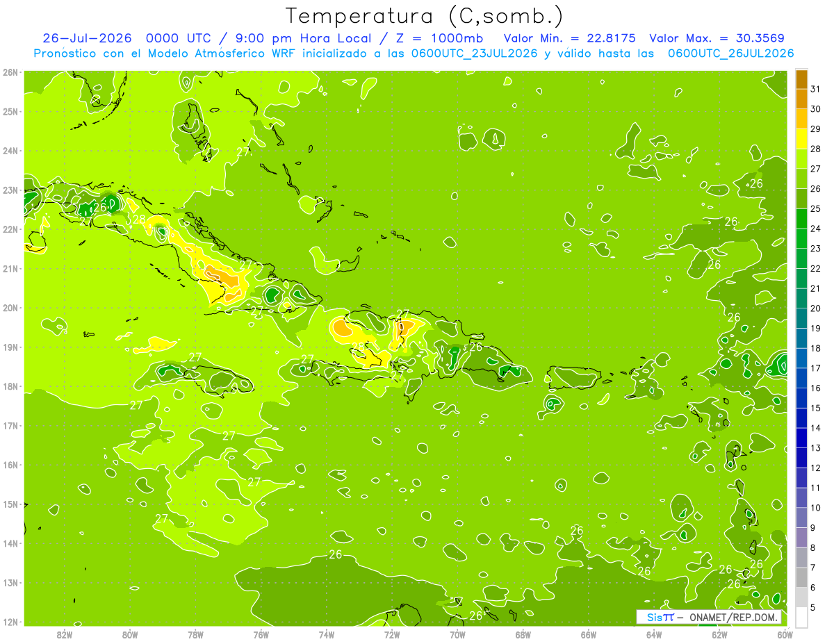Click the colorbar label '5'
Viewport: 834px width, 644px height.
point(813,607)
